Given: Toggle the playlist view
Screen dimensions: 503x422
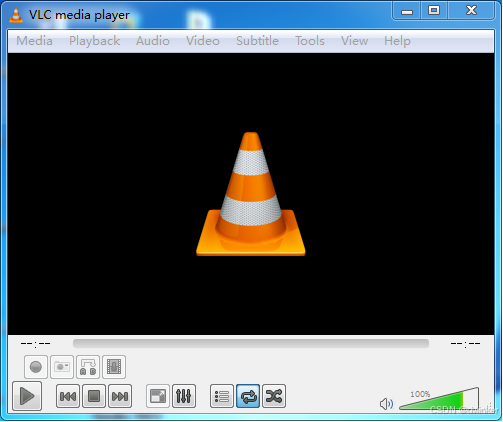Looking at the screenshot, I should (222, 396).
